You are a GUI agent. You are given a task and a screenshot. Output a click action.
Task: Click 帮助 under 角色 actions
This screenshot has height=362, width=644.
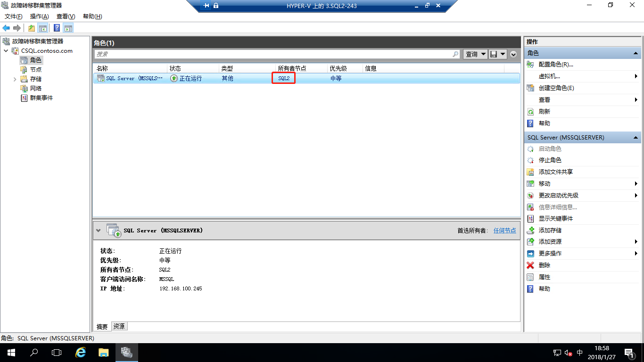[x=545, y=123]
